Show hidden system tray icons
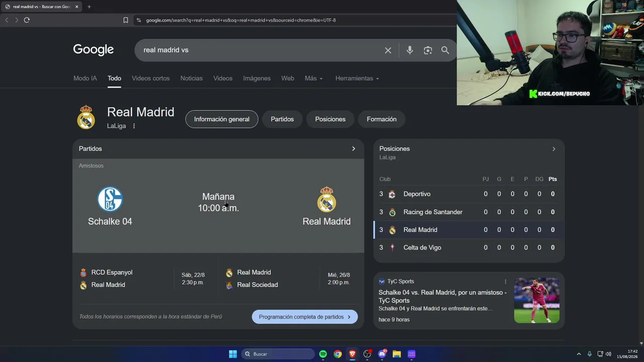The height and width of the screenshot is (362, 644). [579, 354]
